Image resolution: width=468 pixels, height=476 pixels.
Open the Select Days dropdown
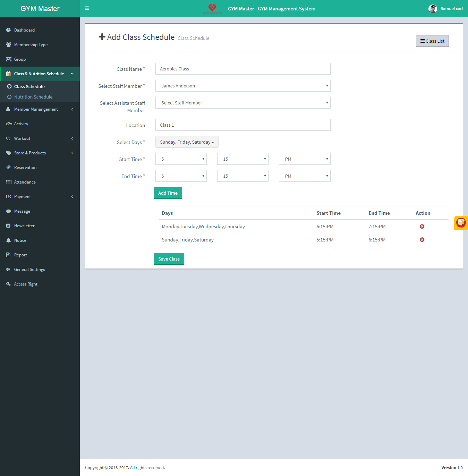pyautogui.click(x=187, y=142)
